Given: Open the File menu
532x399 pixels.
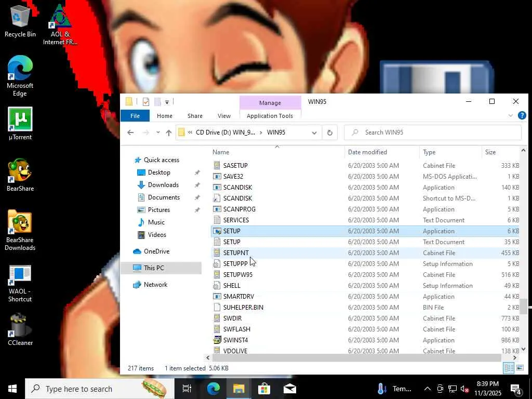Looking at the screenshot, I should 135,116.
